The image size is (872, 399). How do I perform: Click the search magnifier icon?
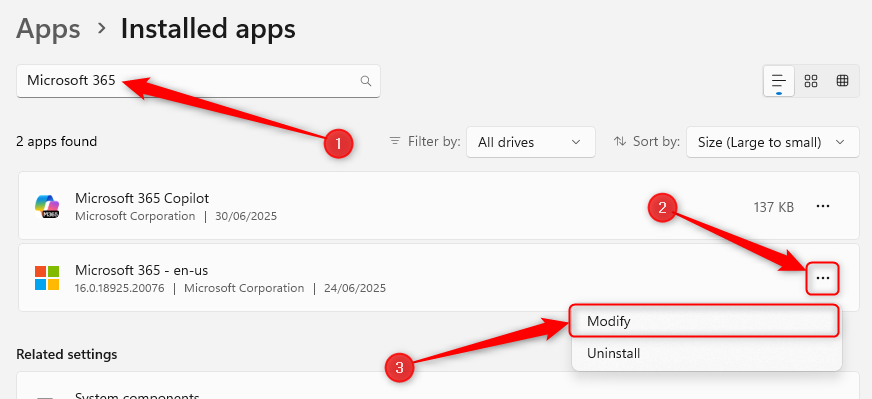(x=365, y=81)
